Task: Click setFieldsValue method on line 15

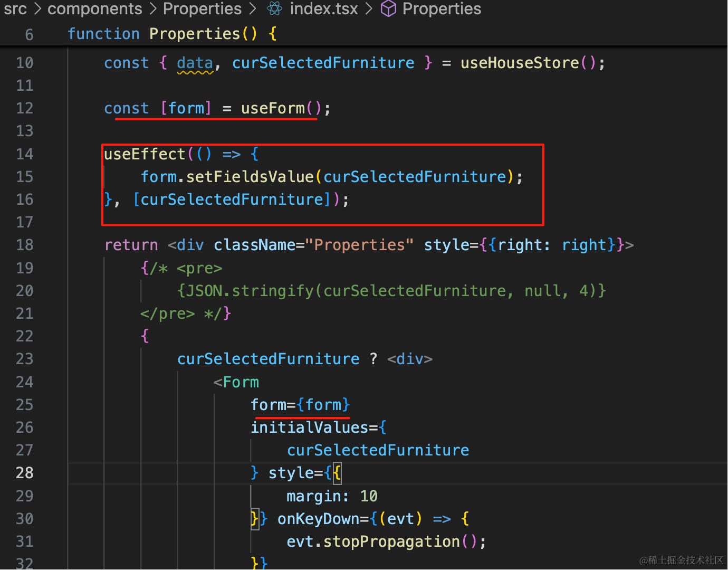Action: pyautogui.click(x=250, y=177)
